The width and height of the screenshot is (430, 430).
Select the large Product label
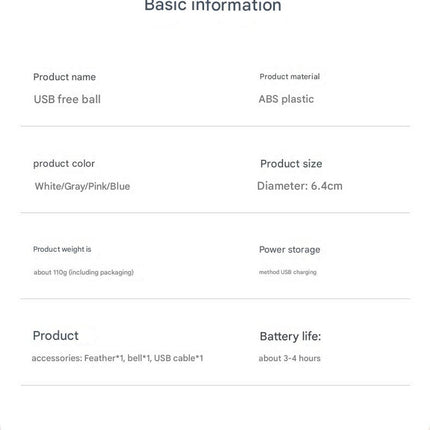click(x=56, y=335)
